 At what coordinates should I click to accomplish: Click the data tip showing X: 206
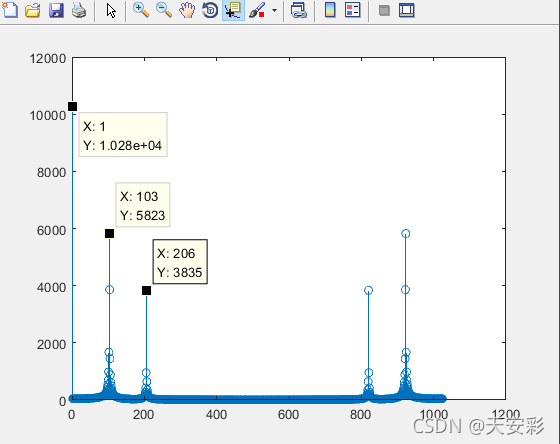[180, 262]
